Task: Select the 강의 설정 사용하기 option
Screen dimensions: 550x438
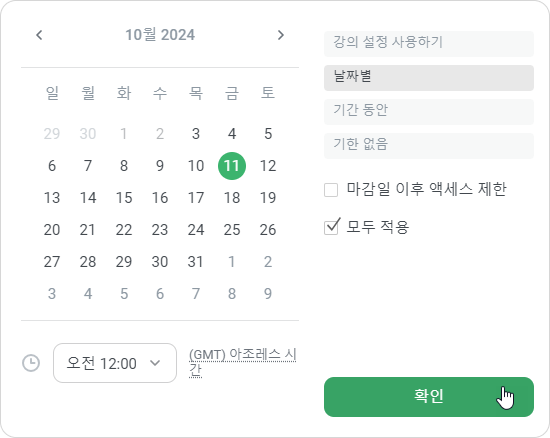Action: coord(429,43)
